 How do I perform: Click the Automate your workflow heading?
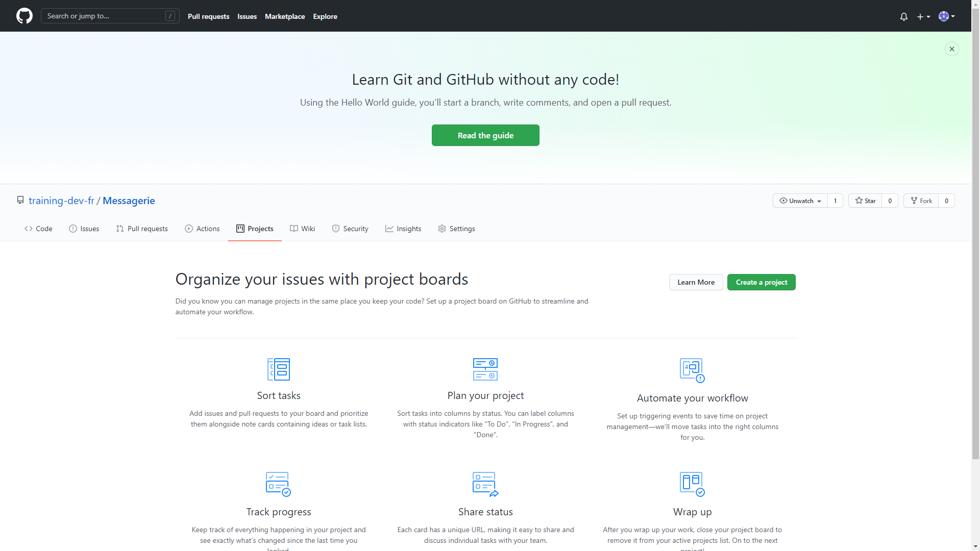(x=692, y=398)
